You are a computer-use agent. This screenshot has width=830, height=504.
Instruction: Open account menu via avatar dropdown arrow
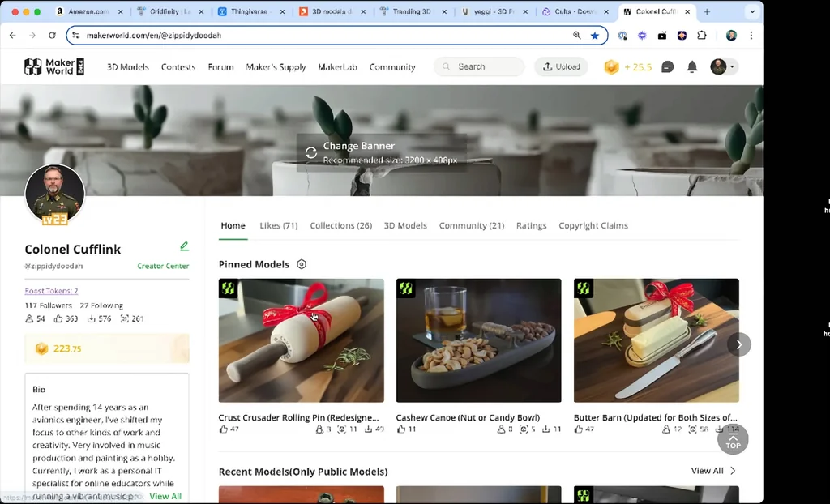pyautogui.click(x=732, y=66)
